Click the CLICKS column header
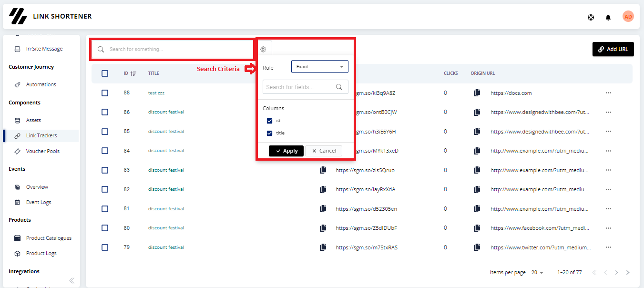Viewport: 644px width, 288px height. pos(450,73)
